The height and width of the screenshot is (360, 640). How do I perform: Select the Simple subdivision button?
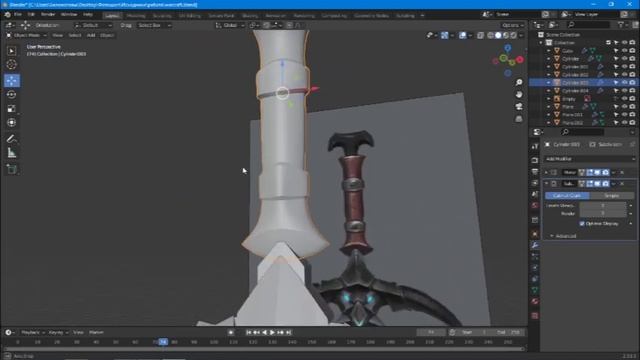(612, 196)
